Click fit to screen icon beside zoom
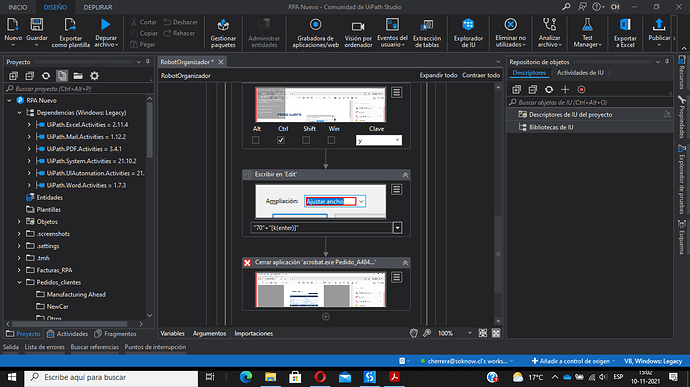The height and width of the screenshot is (387, 690). pos(483,333)
